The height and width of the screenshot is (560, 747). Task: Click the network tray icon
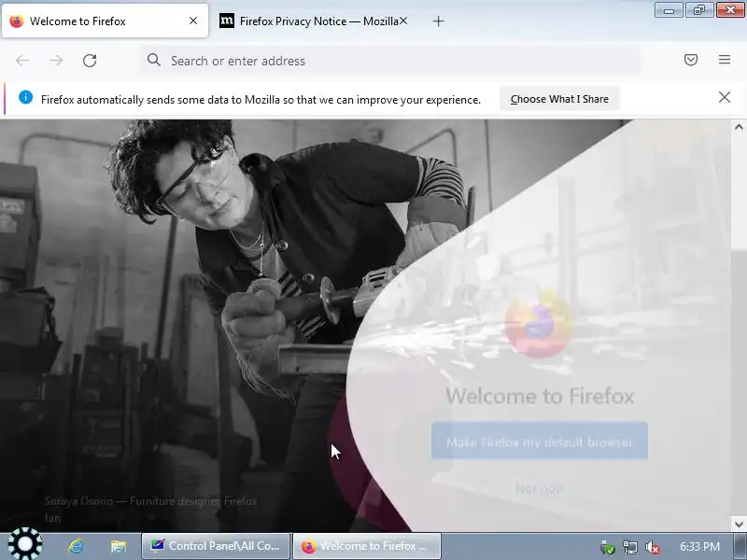click(x=629, y=547)
